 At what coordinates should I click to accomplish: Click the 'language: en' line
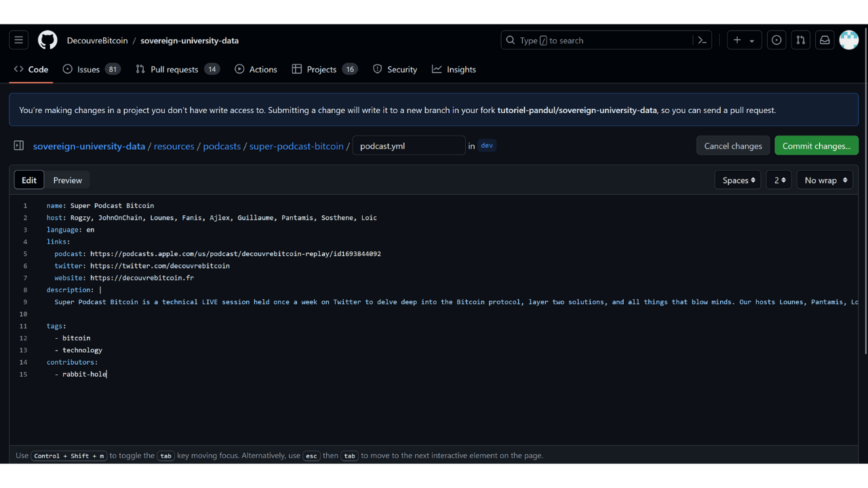tap(71, 230)
